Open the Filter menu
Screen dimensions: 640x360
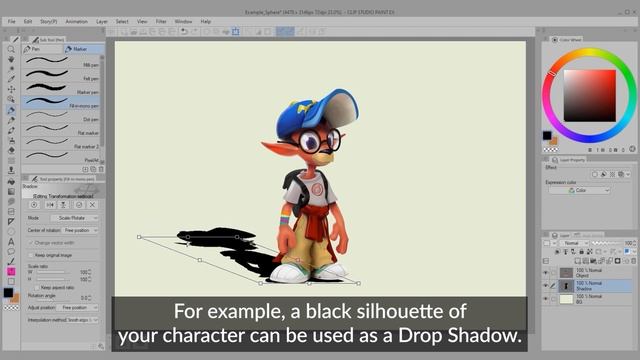pos(161,21)
